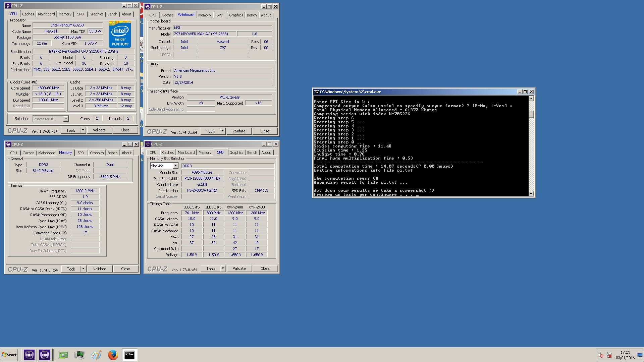Maximize the cmd.exe window
The width and height of the screenshot is (644, 362).
(525, 92)
